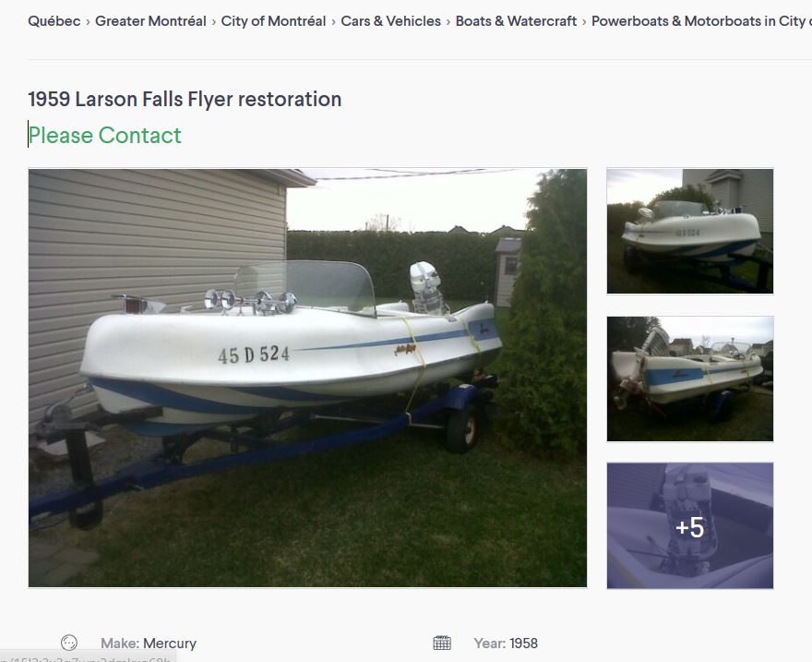Click the Year: 1958 attribute

tap(506, 644)
